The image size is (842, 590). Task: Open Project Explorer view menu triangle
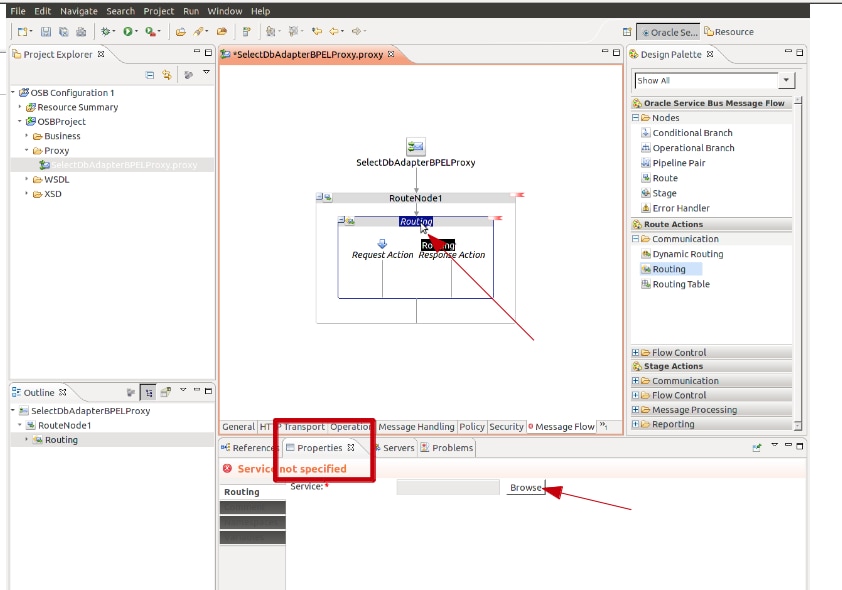(206, 72)
